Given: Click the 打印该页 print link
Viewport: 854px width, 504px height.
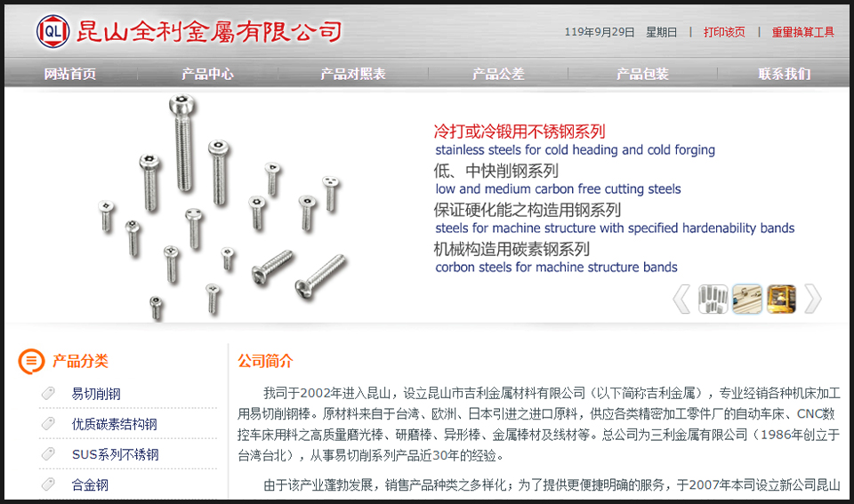Looking at the screenshot, I should pyautogui.click(x=724, y=32).
